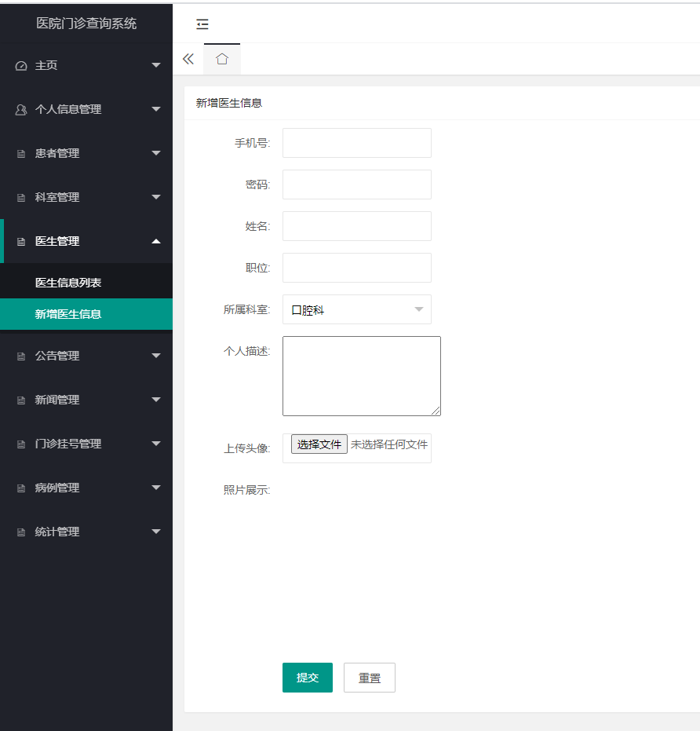This screenshot has width=700, height=731.
Task: Click the 重置 reset button
Action: pos(370,678)
